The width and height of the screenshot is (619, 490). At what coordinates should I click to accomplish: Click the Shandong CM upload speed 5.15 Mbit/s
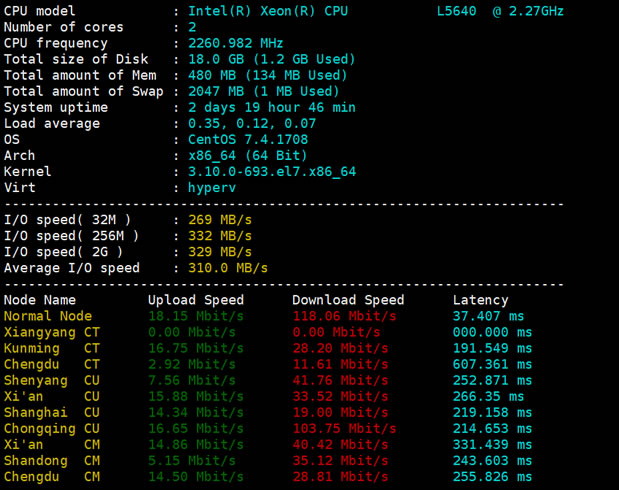click(x=192, y=460)
